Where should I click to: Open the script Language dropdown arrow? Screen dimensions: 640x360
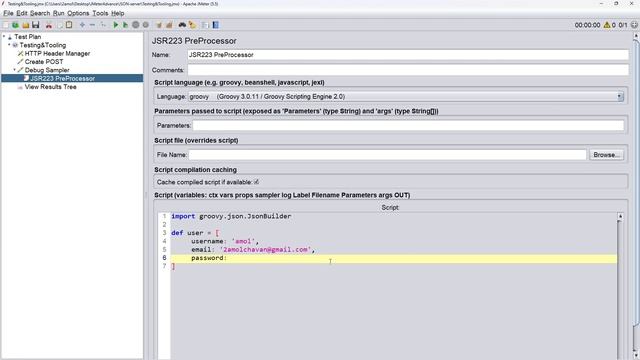point(620,97)
